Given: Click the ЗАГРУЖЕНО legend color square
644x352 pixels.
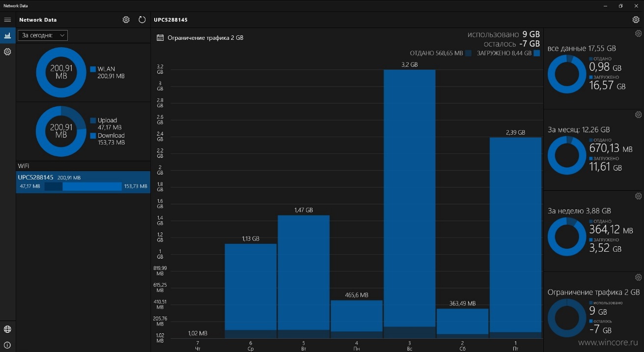Looking at the screenshot, I should point(537,53).
